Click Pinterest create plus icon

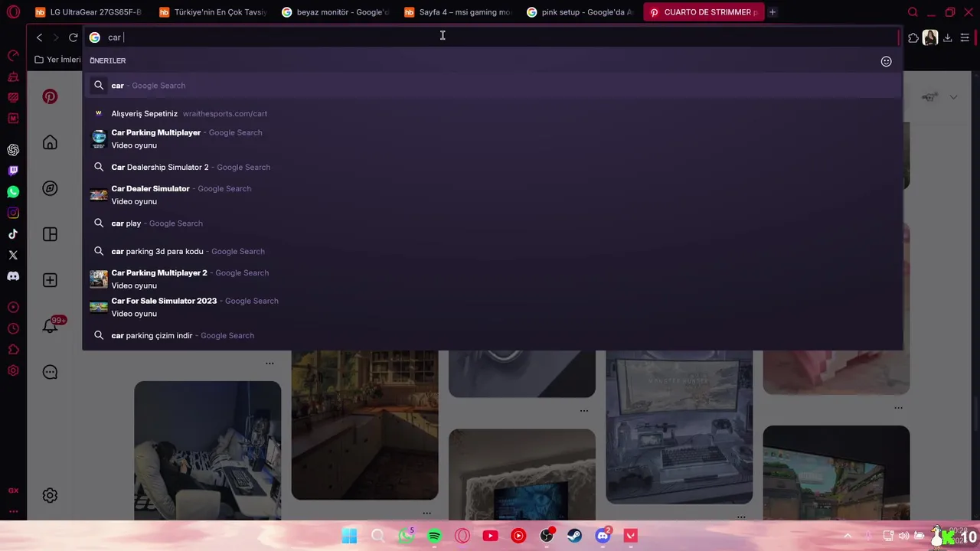(50, 280)
